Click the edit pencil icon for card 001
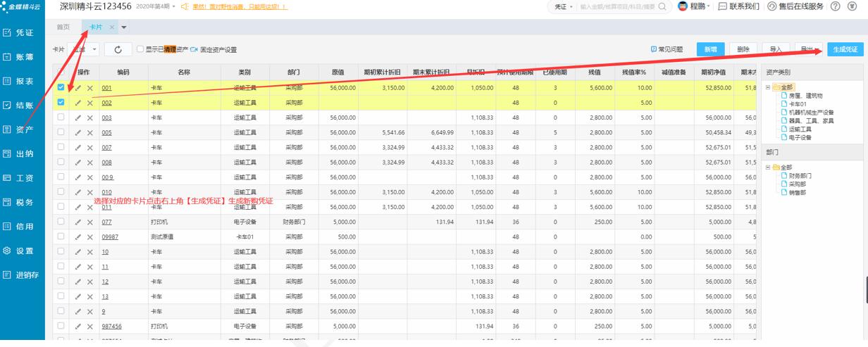 [x=78, y=88]
